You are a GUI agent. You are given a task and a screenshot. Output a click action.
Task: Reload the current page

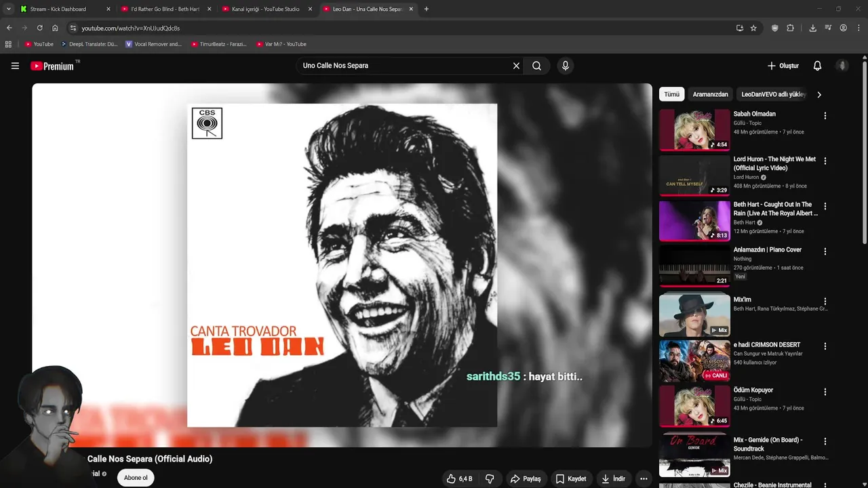coord(39,28)
